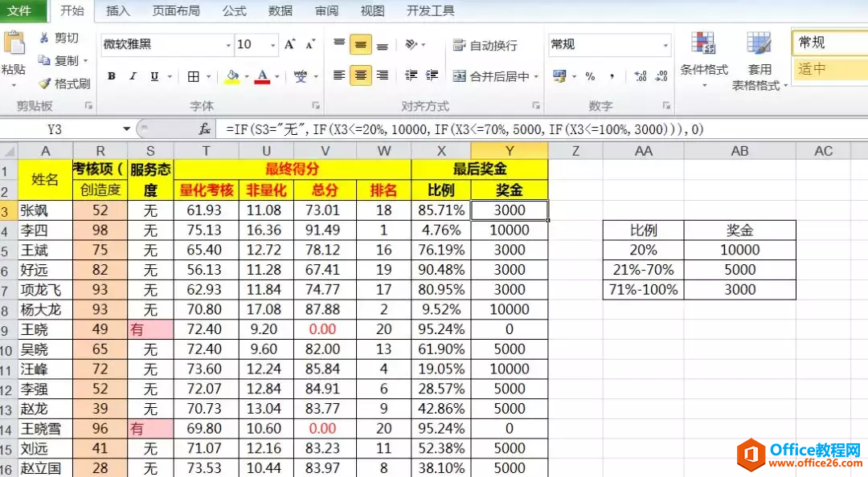Toggle italic formatting
The image size is (868, 477).
point(133,76)
